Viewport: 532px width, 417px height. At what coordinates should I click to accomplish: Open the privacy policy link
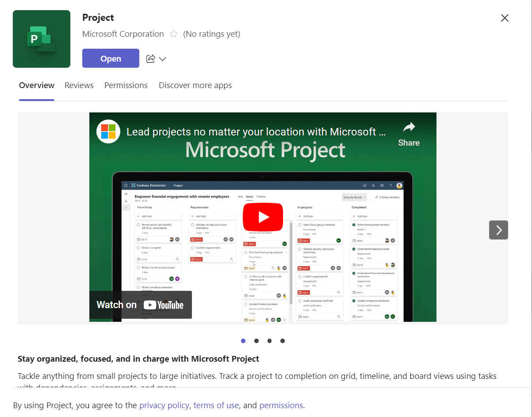point(164,405)
